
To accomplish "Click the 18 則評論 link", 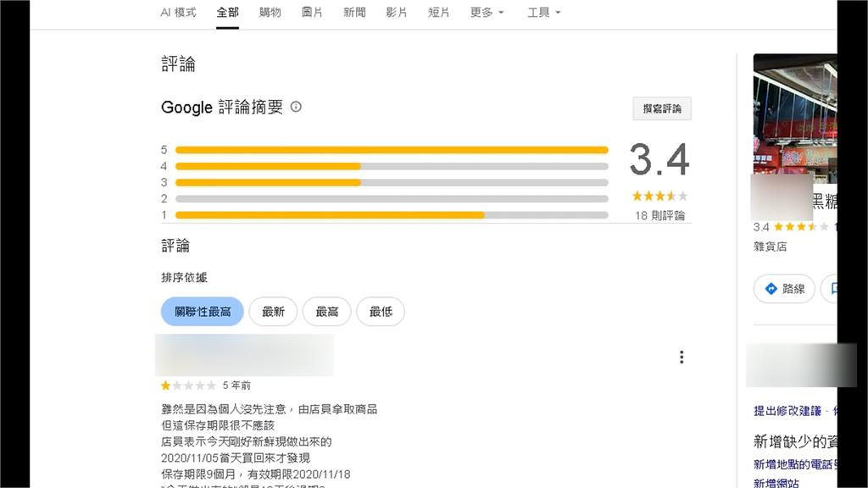I will 659,215.
